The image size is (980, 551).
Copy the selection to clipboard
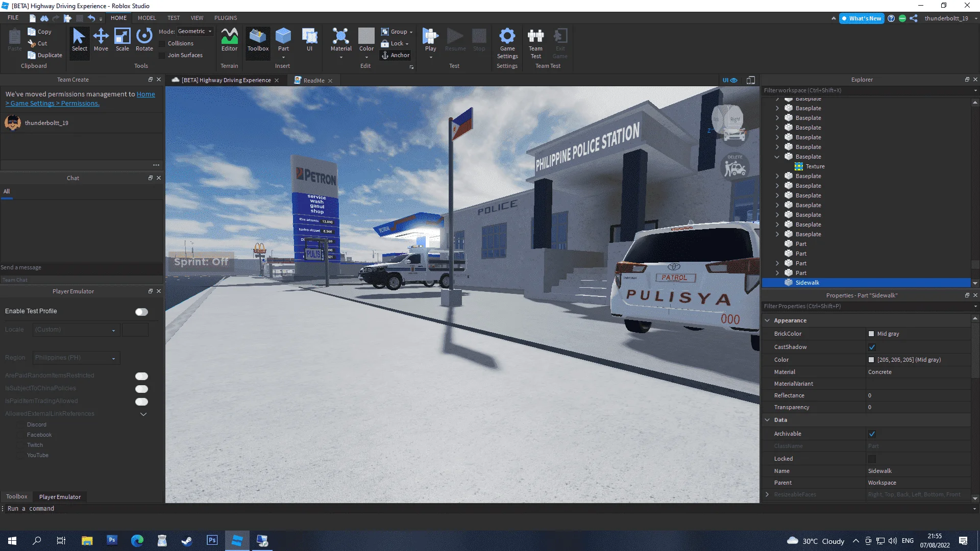(x=40, y=32)
